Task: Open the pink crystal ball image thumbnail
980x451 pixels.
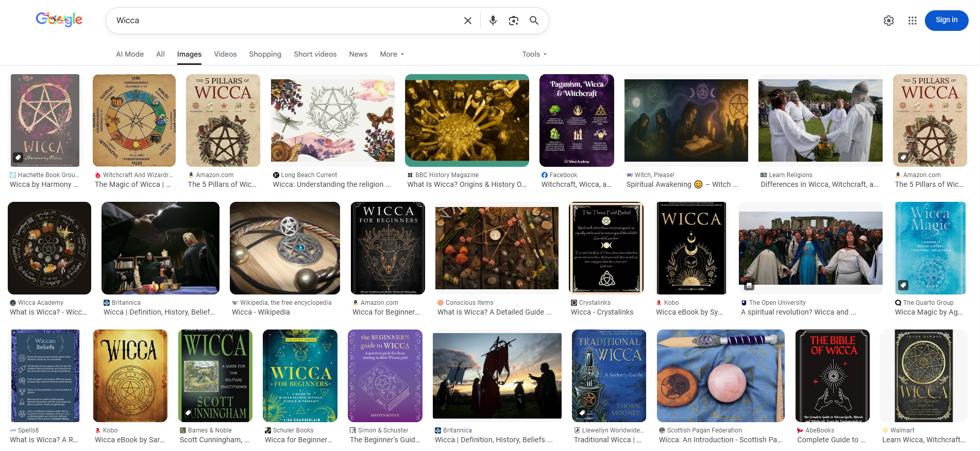Action: click(x=721, y=376)
